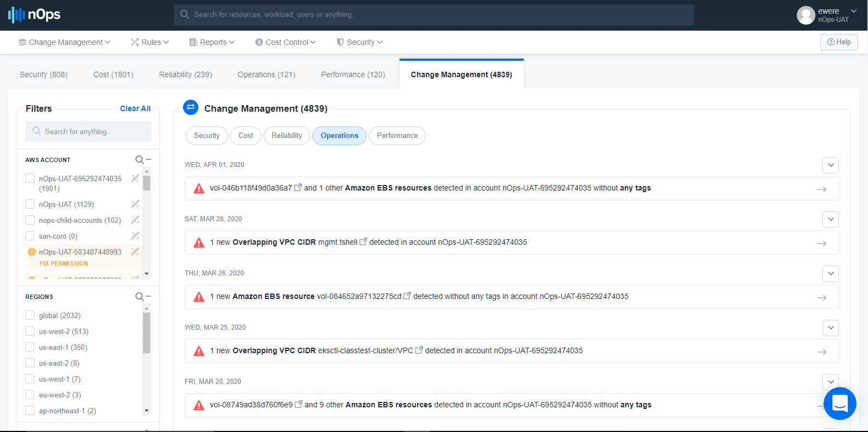Check the nOps-UAT-695292474035 (1901) account checkbox
Viewport: 868px width, 432px height.
point(30,178)
